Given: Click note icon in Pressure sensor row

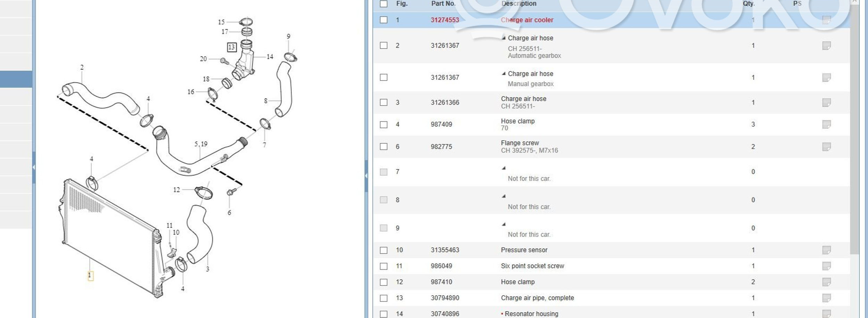Looking at the screenshot, I should coord(826,250).
